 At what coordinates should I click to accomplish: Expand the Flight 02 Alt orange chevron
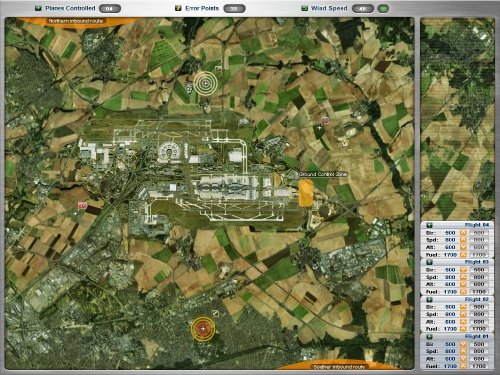pos(463,322)
